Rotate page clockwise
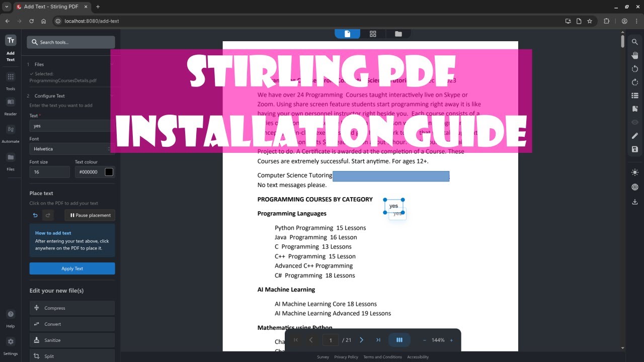 click(x=635, y=82)
